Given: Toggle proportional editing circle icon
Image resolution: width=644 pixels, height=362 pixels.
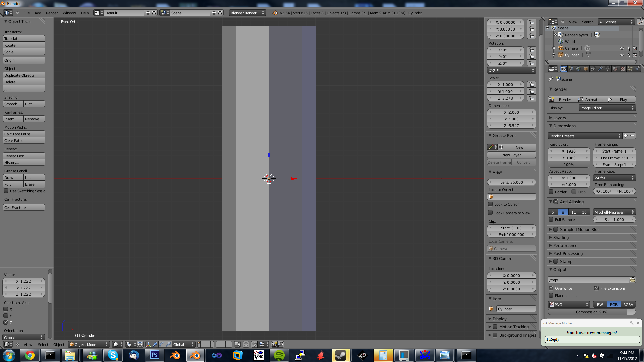Looking at the screenshot, I should click(x=246, y=344).
